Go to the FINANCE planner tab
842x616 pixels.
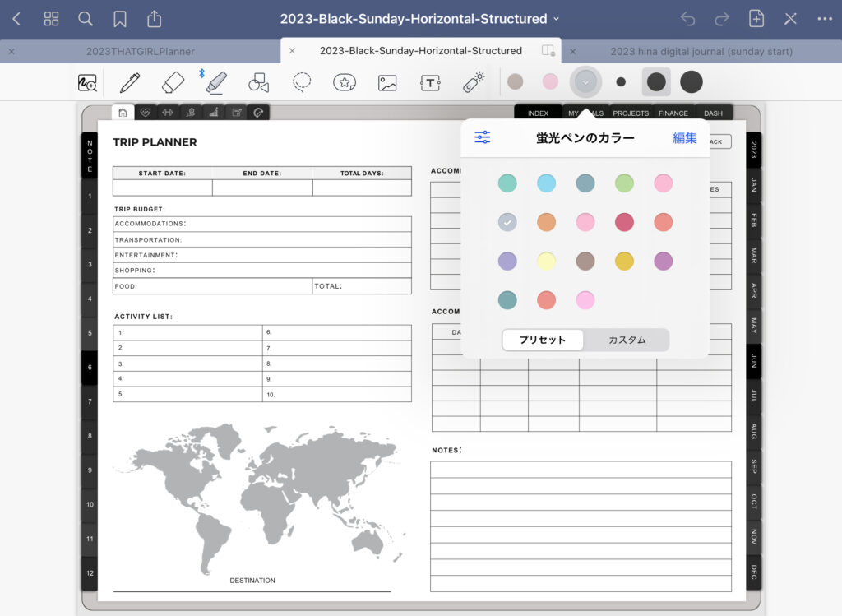tap(673, 113)
